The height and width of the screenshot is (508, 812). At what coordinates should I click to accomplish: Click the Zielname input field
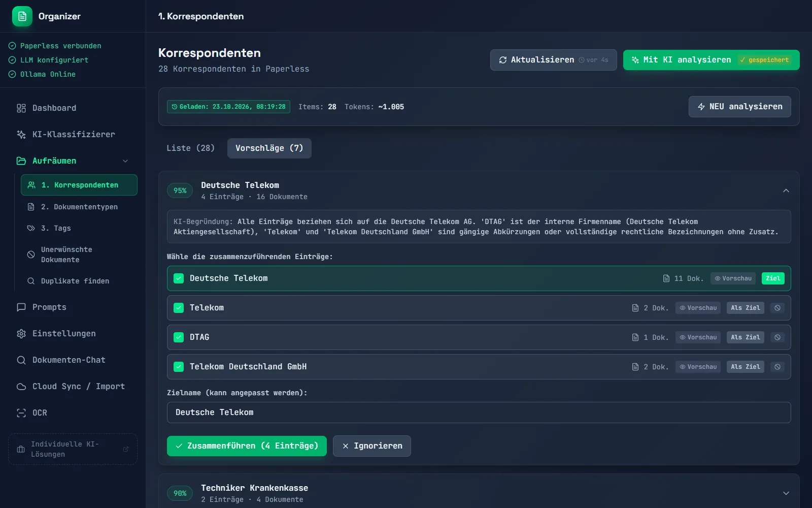(x=479, y=412)
